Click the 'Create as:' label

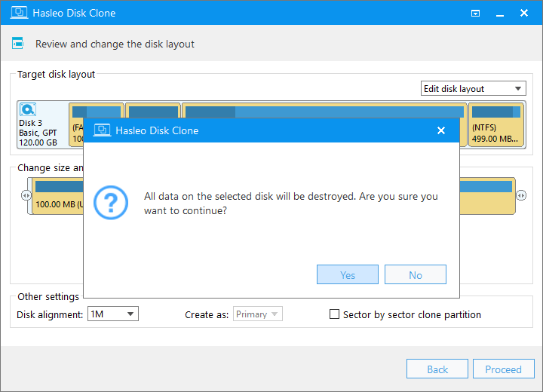click(207, 314)
